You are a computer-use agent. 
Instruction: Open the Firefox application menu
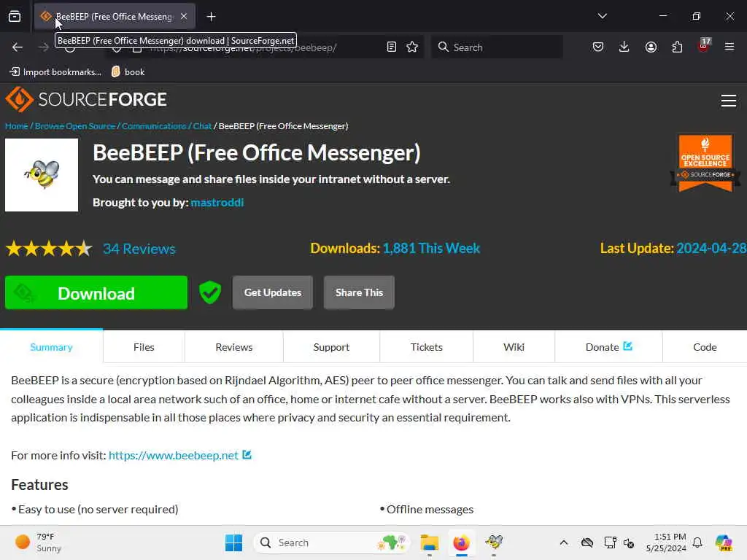point(729,47)
